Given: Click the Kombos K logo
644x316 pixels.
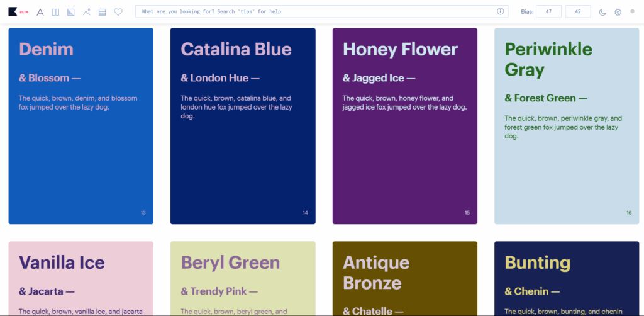Looking at the screenshot, I should 13,11.
